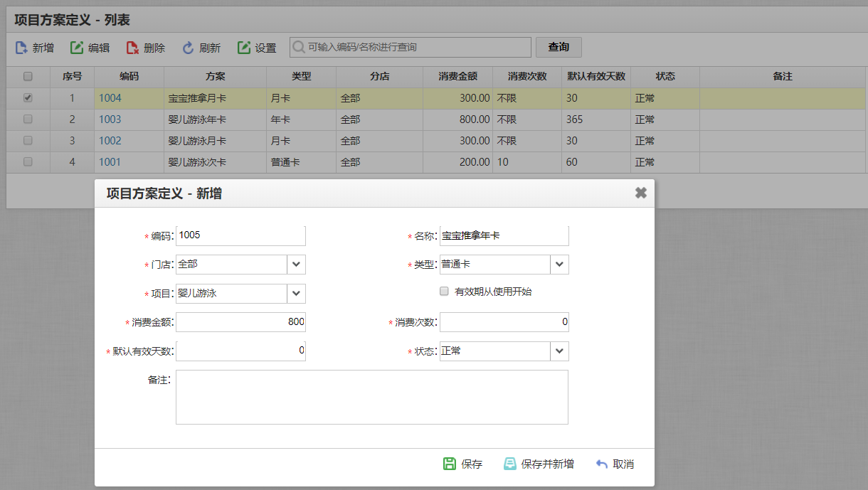Click the 保存 (Save) disk icon
The height and width of the screenshot is (490, 868).
[x=449, y=463]
